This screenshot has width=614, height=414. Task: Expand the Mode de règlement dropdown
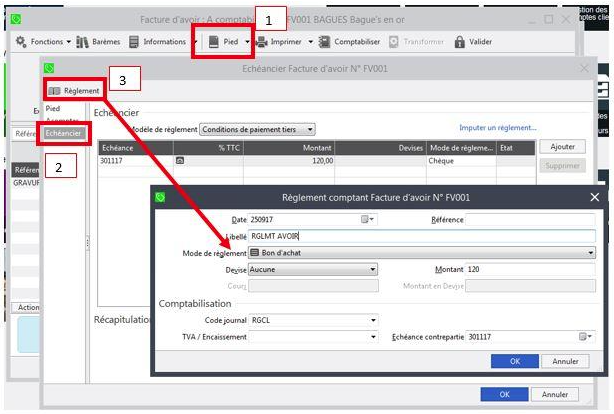(590, 253)
